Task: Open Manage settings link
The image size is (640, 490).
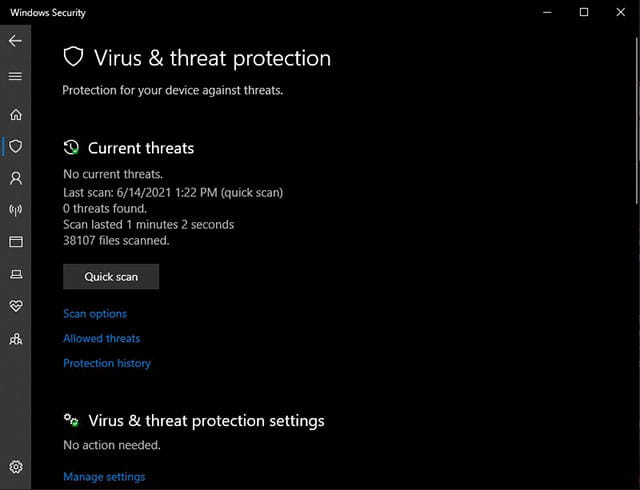Action: [x=104, y=477]
